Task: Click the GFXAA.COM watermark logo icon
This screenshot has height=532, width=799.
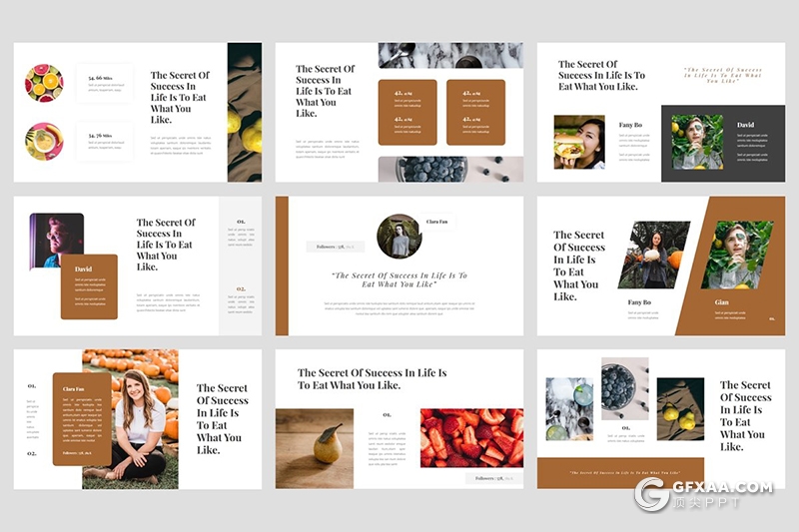Action: (652, 494)
